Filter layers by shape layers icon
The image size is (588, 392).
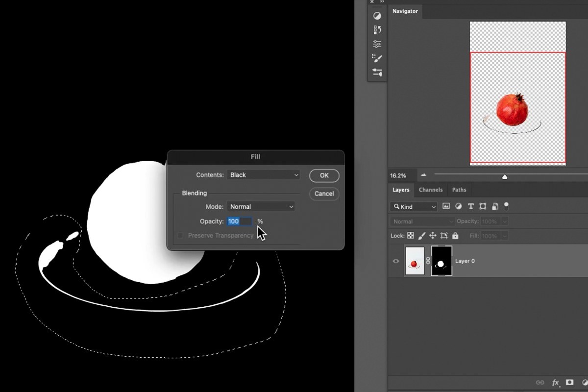483,206
